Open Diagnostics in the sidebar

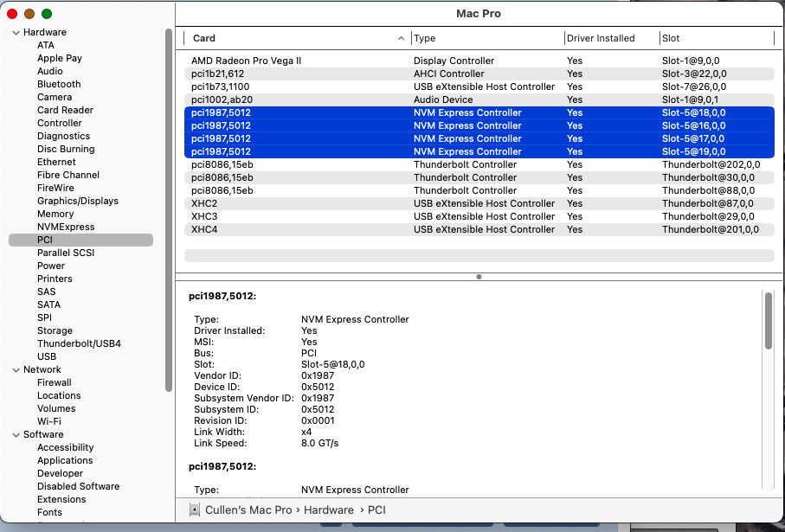click(x=63, y=136)
